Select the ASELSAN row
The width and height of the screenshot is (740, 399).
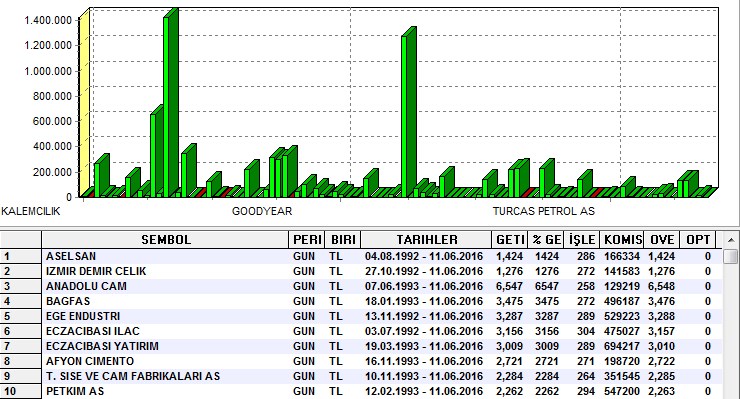382,256
